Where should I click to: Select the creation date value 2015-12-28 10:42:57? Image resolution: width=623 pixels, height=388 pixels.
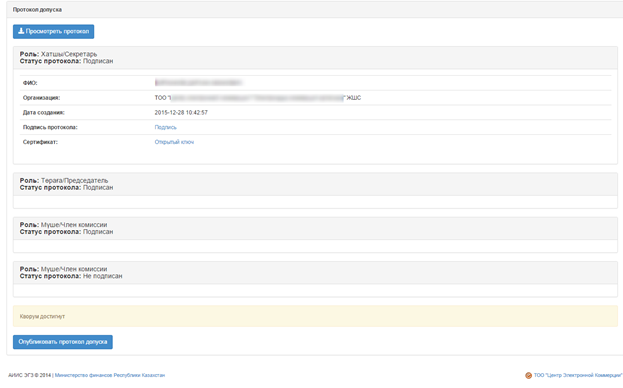(x=181, y=113)
